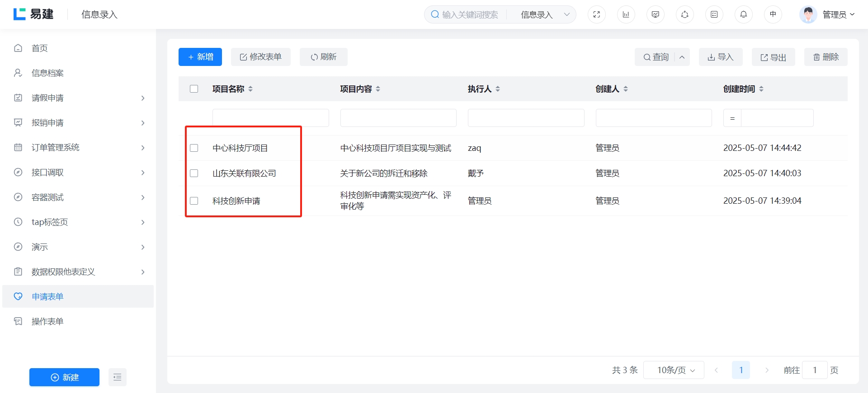Viewport: 868px width, 393px height.
Task: Click the blue 新增 button
Action: pos(200,57)
